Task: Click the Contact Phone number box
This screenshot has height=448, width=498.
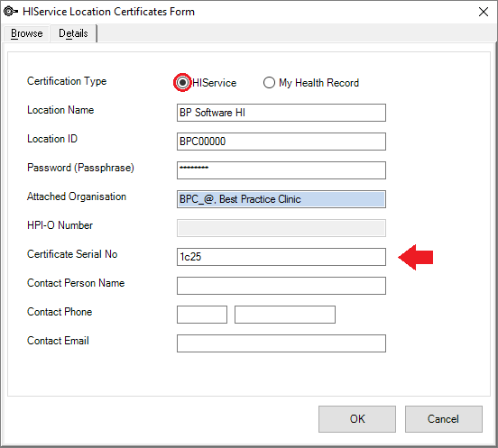Action: point(285,315)
